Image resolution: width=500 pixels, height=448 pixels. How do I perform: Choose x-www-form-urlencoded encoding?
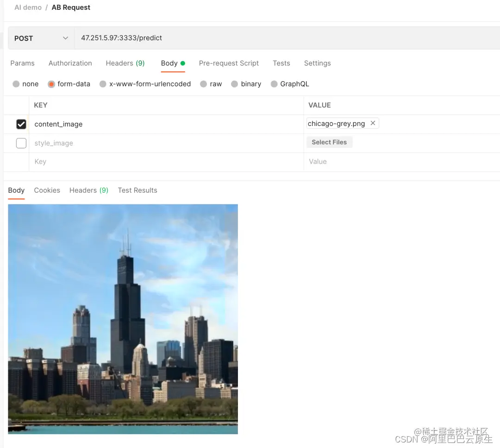(145, 84)
